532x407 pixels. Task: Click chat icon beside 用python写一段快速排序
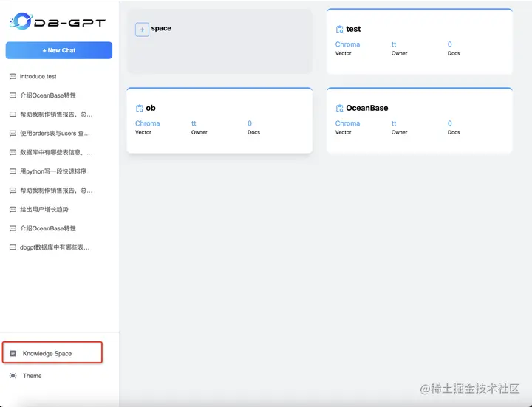click(13, 171)
